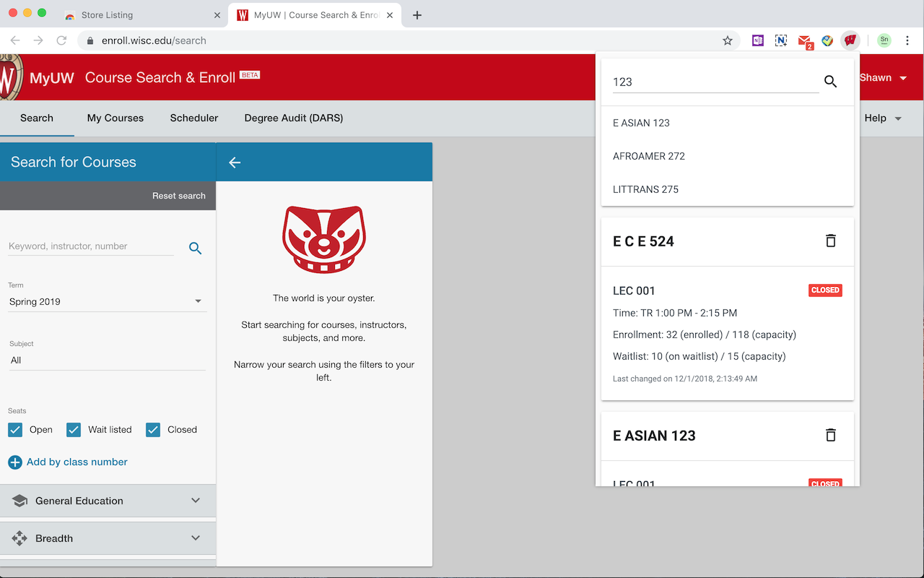Click the red badger mascot image
Viewport: 924px width, 578px height.
[324, 240]
